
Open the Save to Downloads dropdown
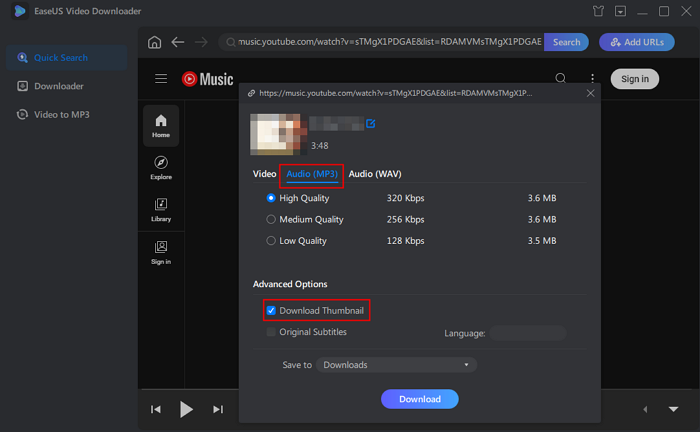[396, 365]
